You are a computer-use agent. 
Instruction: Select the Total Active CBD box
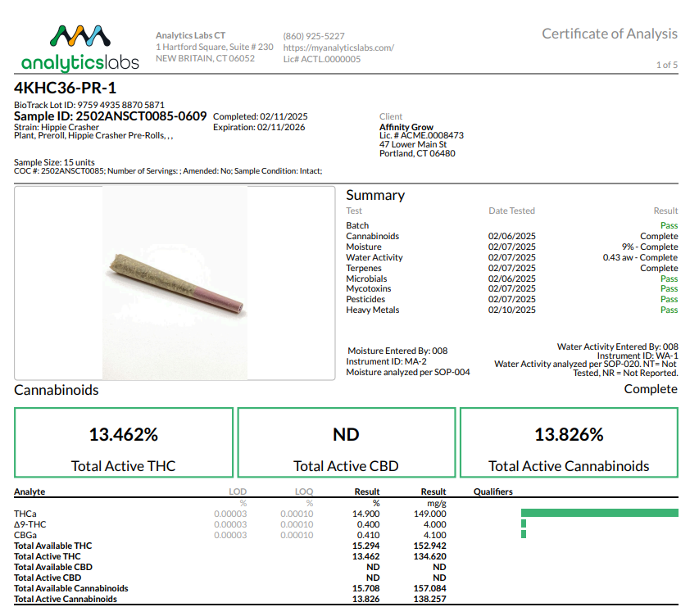click(346, 443)
